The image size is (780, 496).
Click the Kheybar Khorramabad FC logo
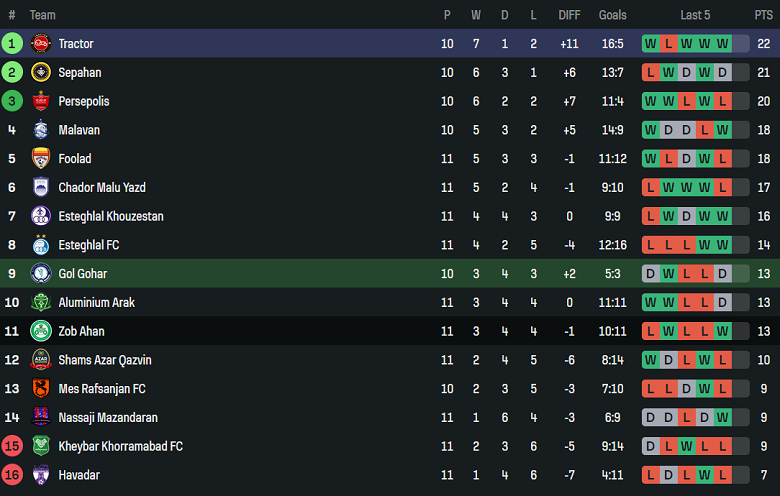[x=41, y=446]
